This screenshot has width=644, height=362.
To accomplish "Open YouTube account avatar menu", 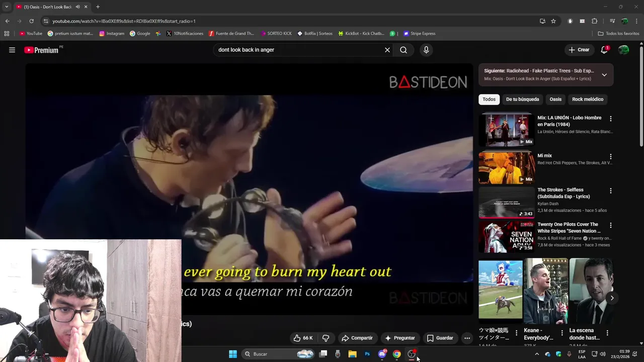I will click(623, 50).
